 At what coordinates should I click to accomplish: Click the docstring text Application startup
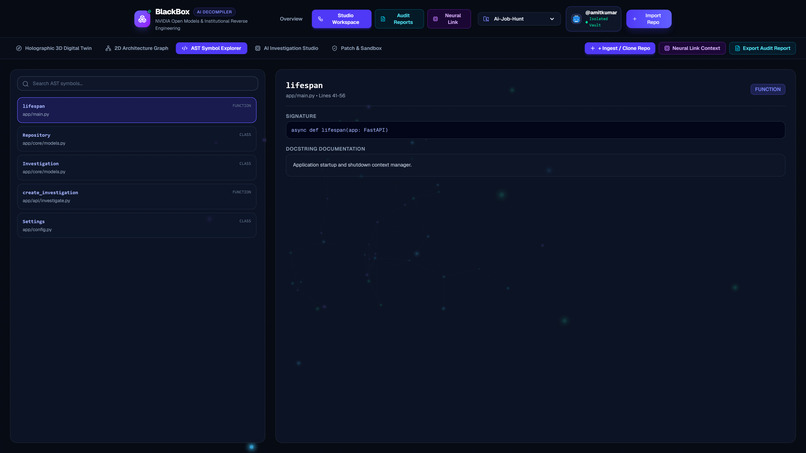pos(352,165)
